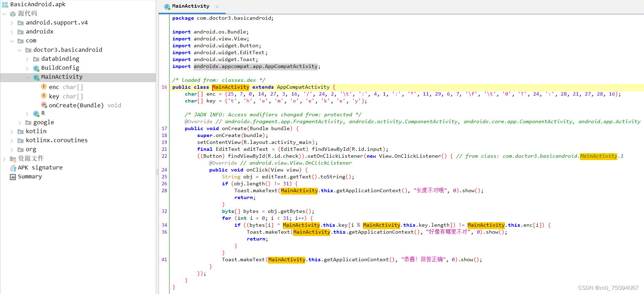Click the android.widget.Toast import line
Image resolution: width=644 pixels, height=294 pixels.
tap(215, 59)
